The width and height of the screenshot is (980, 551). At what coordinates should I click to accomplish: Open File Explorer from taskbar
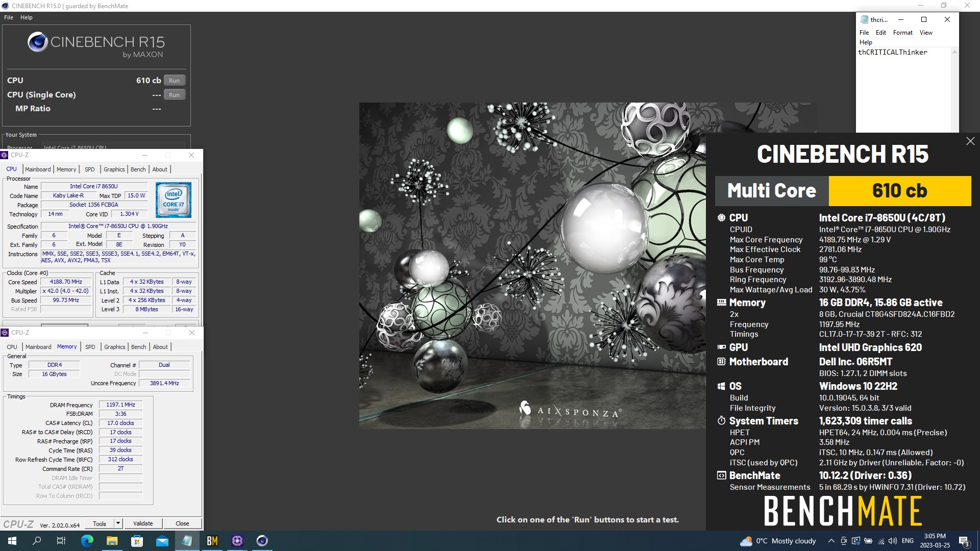pyautogui.click(x=112, y=541)
